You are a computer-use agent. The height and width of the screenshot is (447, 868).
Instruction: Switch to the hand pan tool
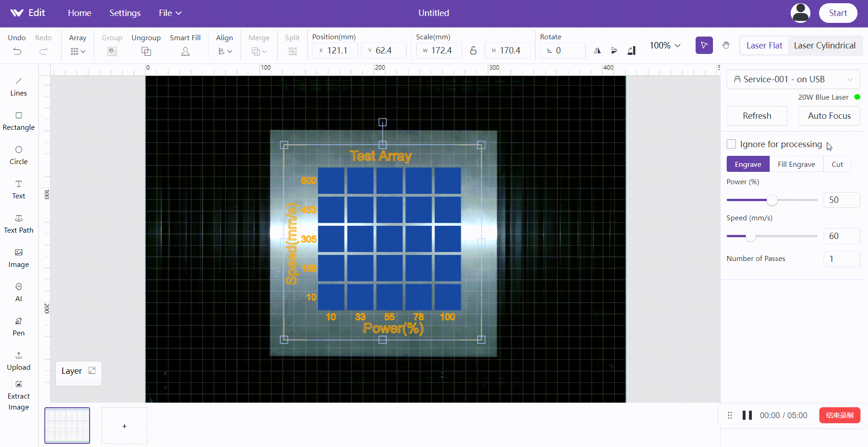(726, 45)
